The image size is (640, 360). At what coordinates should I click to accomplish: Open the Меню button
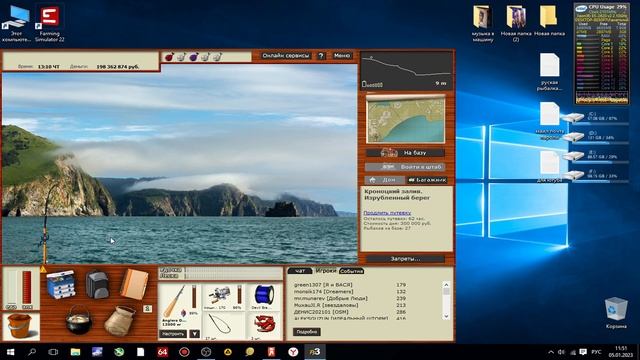point(342,56)
